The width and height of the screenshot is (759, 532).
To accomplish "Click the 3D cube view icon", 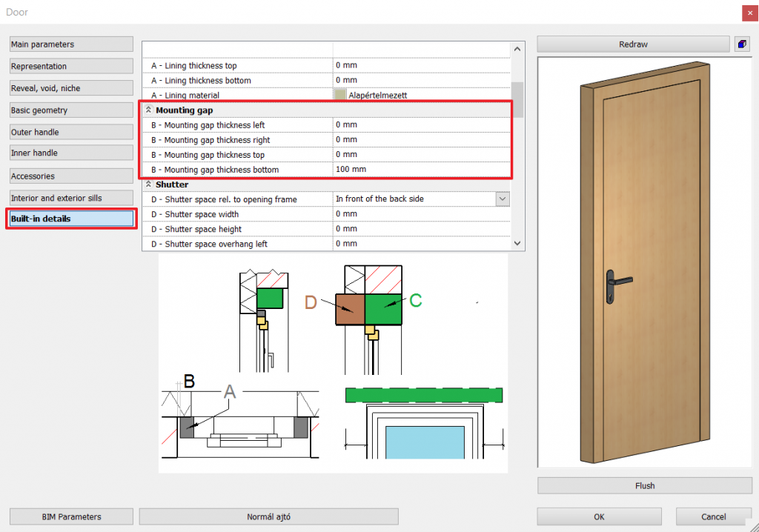I will (x=742, y=44).
